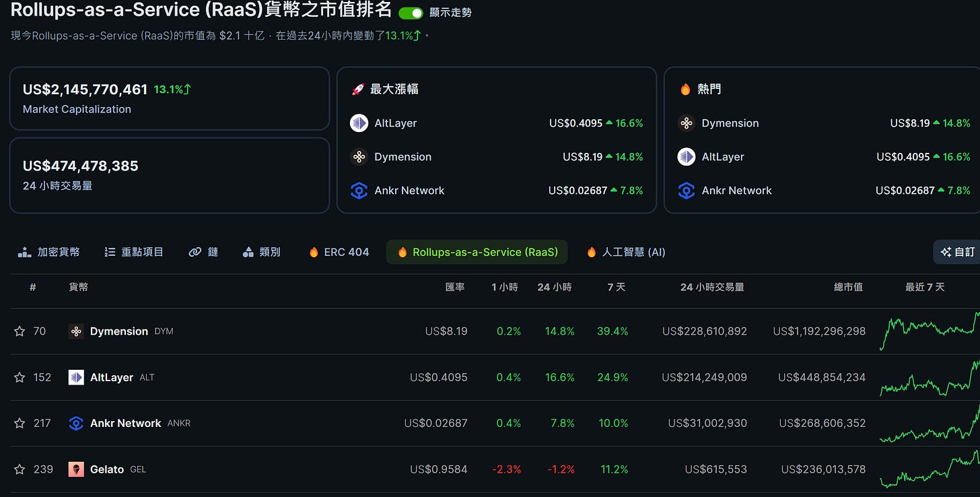Select Rollups-as-a-Service (RaaS) tab
Image resolution: width=980 pixels, height=497 pixels.
click(477, 252)
